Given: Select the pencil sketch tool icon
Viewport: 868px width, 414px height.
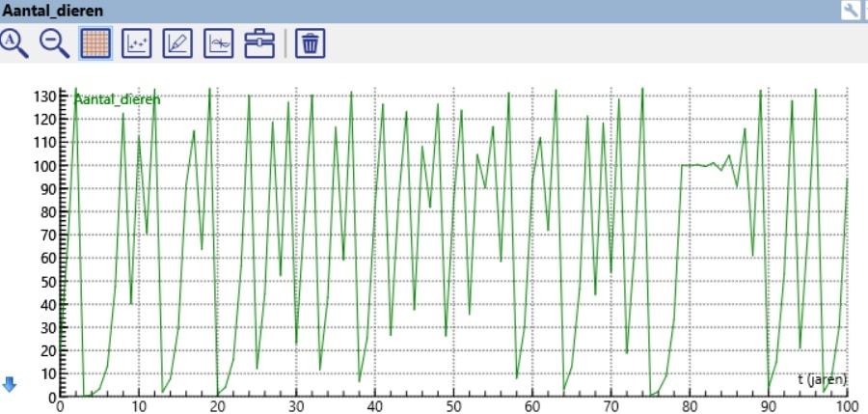Looking at the screenshot, I should (x=179, y=43).
